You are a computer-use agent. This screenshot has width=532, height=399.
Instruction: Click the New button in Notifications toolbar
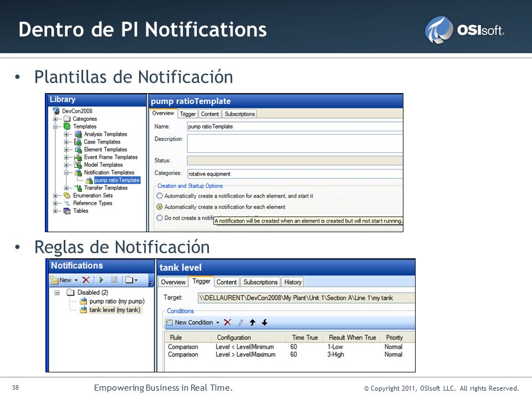(62, 280)
